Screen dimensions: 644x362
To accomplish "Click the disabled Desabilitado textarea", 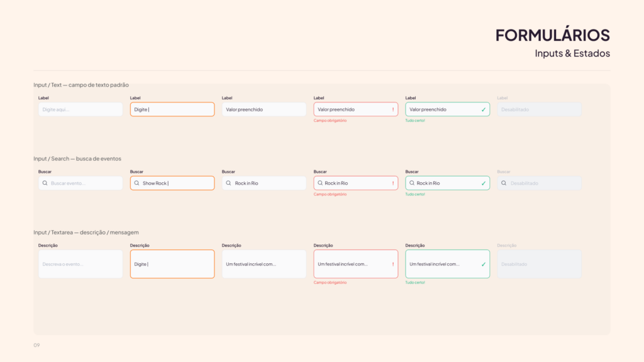I will pyautogui.click(x=539, y=264).
